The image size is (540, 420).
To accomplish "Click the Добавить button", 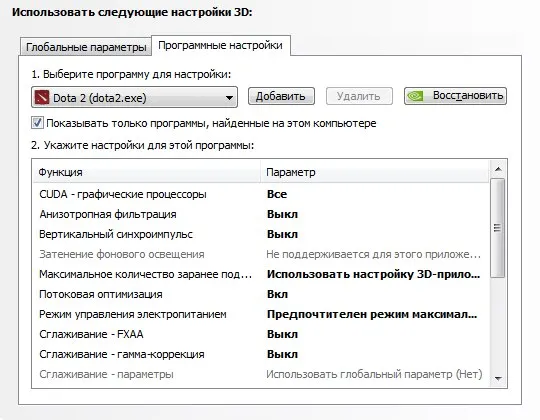I will (281, 96).
